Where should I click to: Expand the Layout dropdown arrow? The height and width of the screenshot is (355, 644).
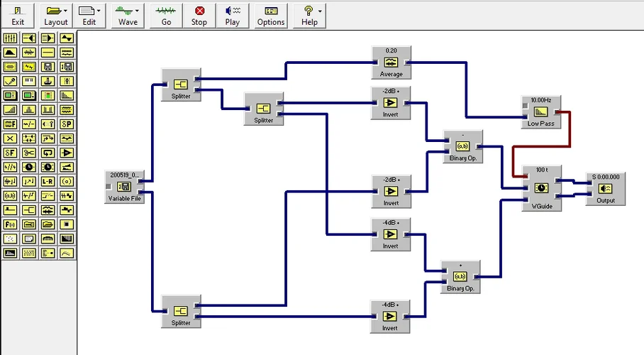tap(66, 11)
